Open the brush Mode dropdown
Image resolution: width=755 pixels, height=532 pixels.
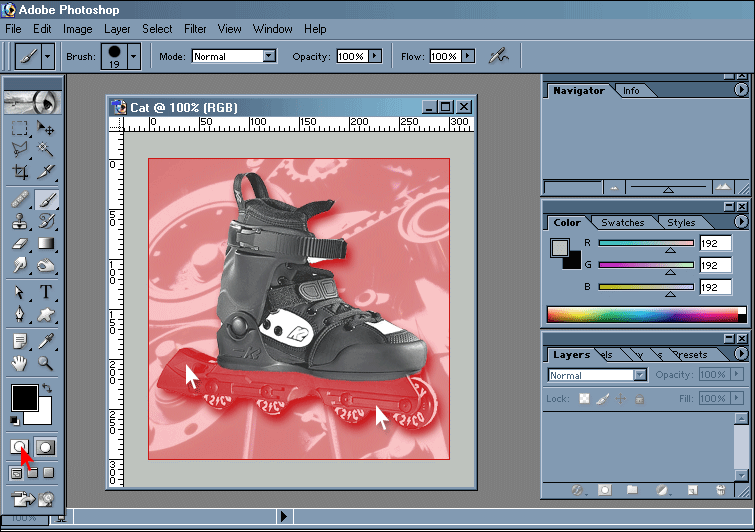pyautogui.click(x=269, y=56)
